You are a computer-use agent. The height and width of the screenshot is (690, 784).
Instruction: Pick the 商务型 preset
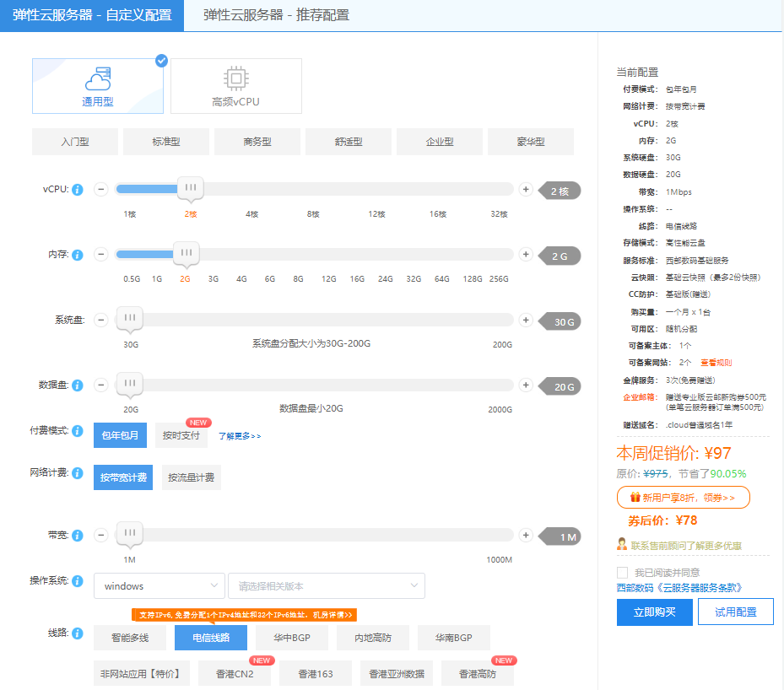[x=257, y=142]
